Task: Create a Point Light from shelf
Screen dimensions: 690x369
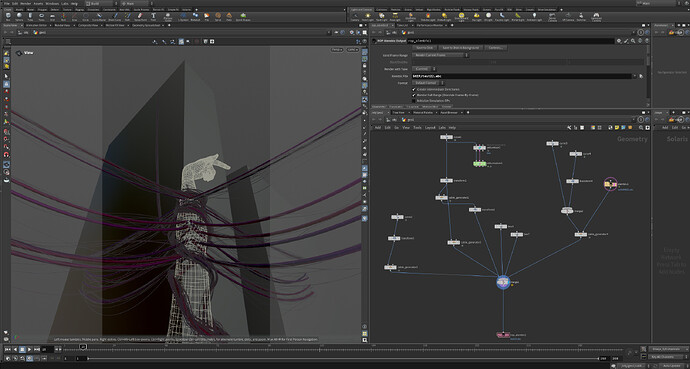Action: pyautogui.click(x=367, y=17)
